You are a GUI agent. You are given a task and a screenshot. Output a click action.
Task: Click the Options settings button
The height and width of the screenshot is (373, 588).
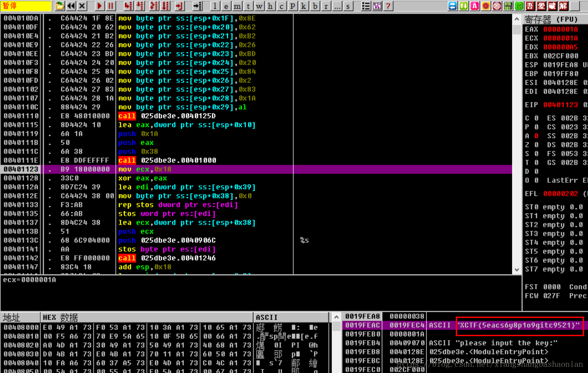tap(365, 6)
